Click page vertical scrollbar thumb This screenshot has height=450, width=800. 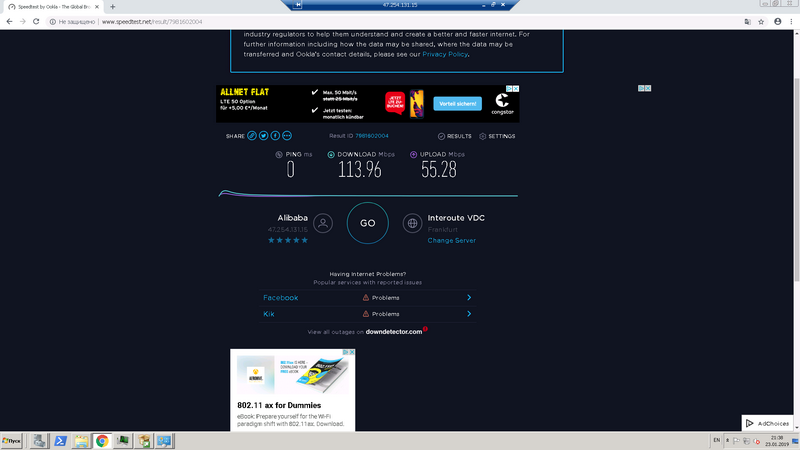click(796, 180)
